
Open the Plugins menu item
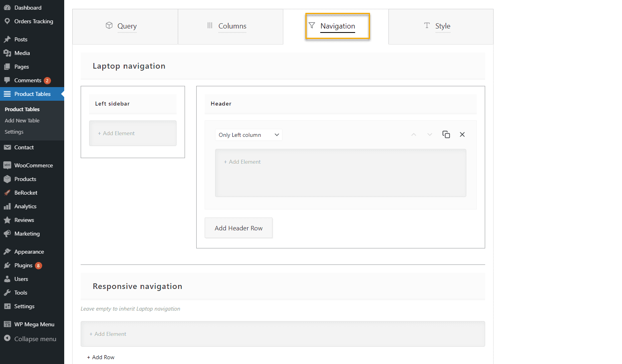tap(32, 265)
